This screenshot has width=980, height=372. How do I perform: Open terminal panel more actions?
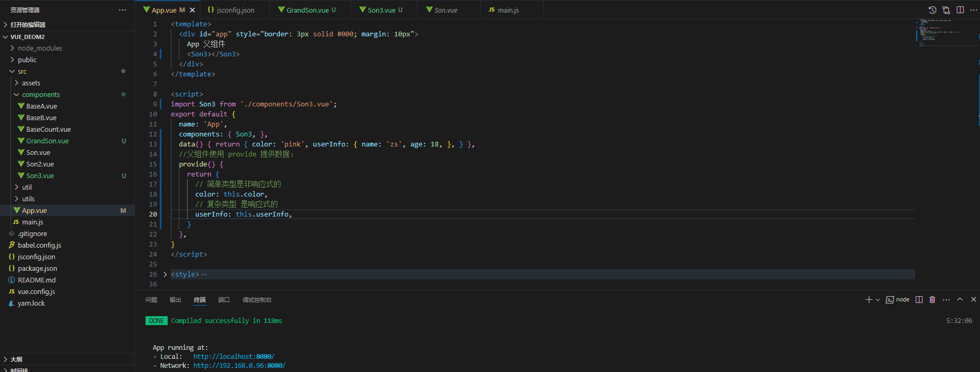pos(946,299)
